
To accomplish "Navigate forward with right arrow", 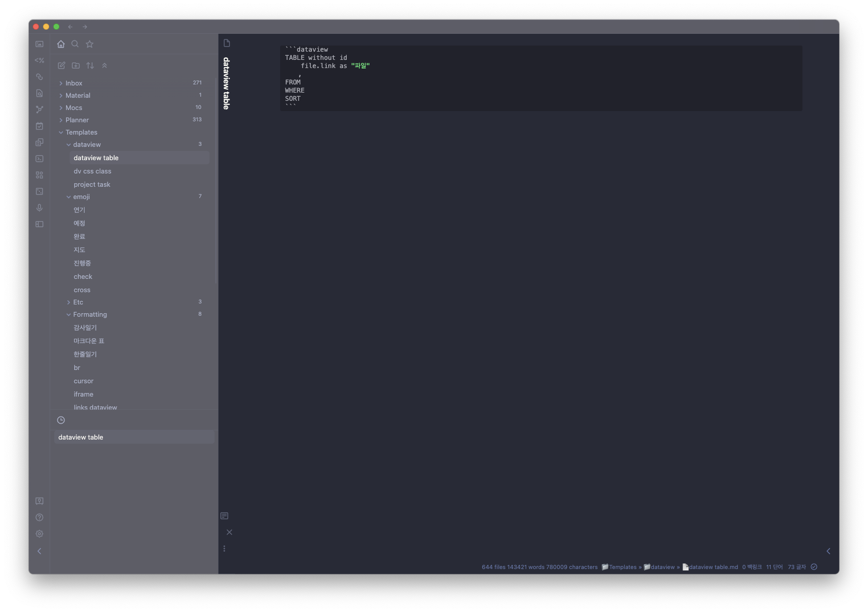I will tap(85, 27).
